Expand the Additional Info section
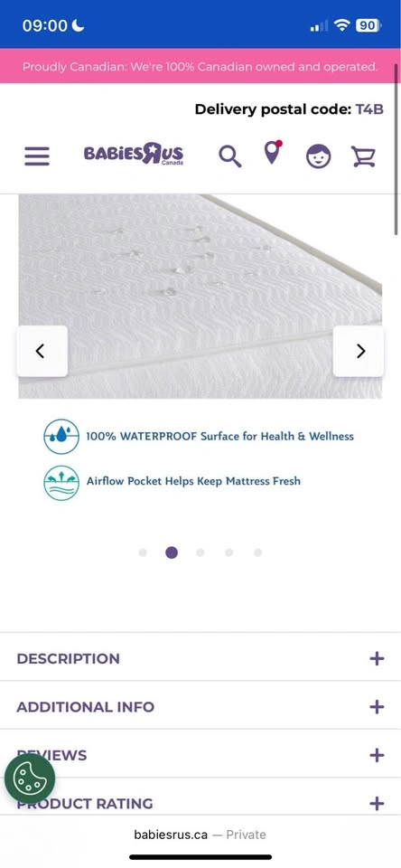 pos(200,706)
